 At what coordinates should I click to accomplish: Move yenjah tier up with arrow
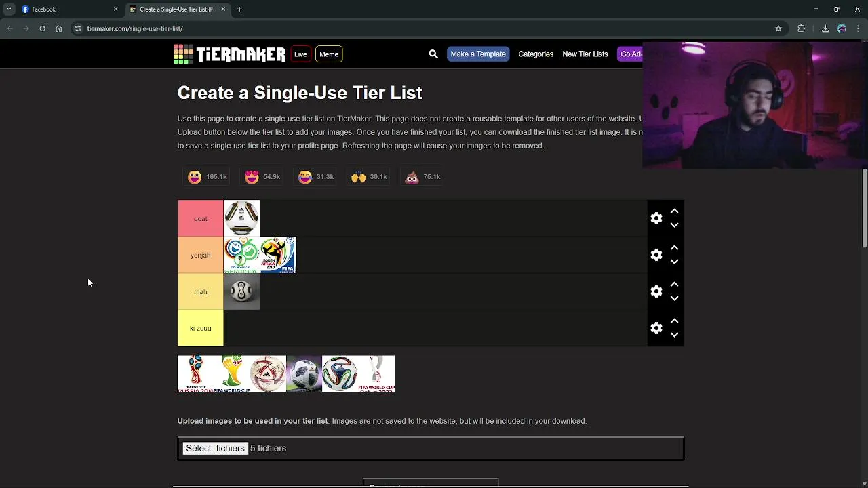(674, 248)
